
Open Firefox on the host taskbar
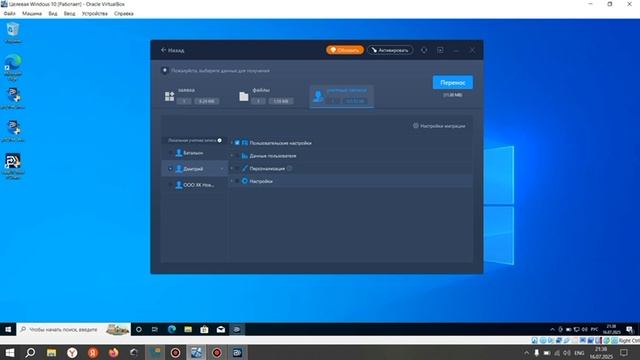coord(113,353)
